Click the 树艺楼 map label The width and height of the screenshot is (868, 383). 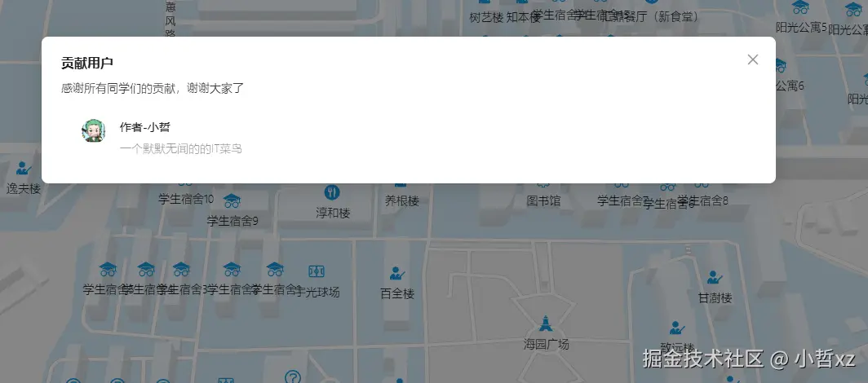pyautogui.click(x=486, y=17)
